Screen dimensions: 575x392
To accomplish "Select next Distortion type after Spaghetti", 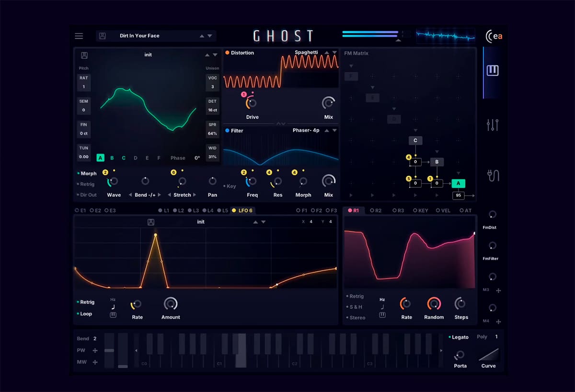I will pos(334,53).
